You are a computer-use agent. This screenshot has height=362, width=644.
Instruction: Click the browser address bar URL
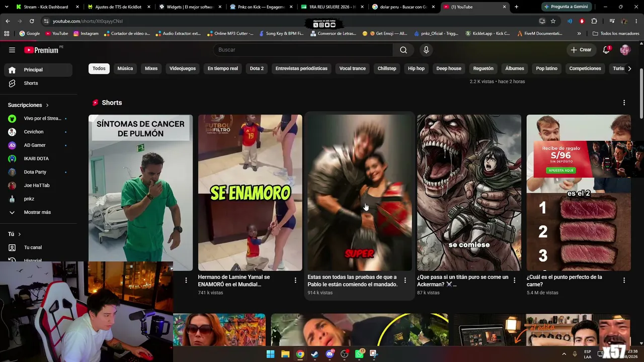click(x=88, y=21)
